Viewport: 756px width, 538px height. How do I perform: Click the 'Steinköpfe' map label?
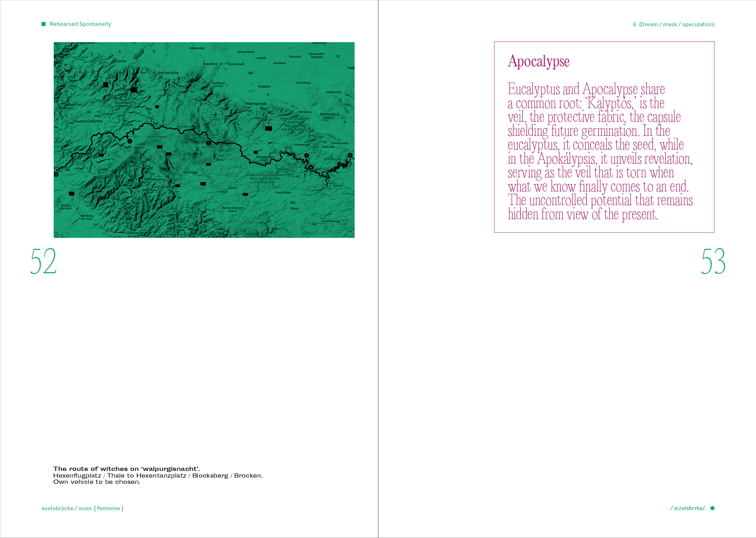[x=332, y=159]
